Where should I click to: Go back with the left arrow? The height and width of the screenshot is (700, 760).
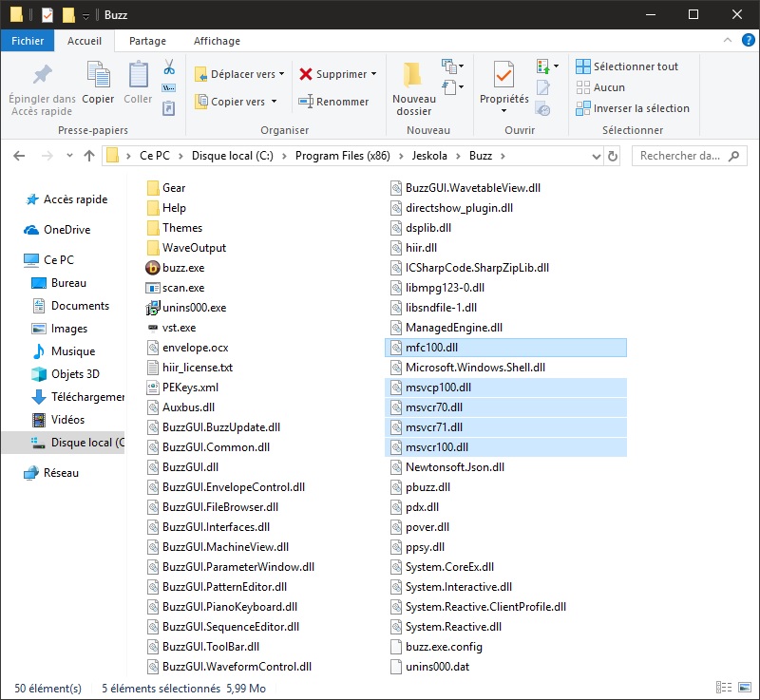click(19, 156)
